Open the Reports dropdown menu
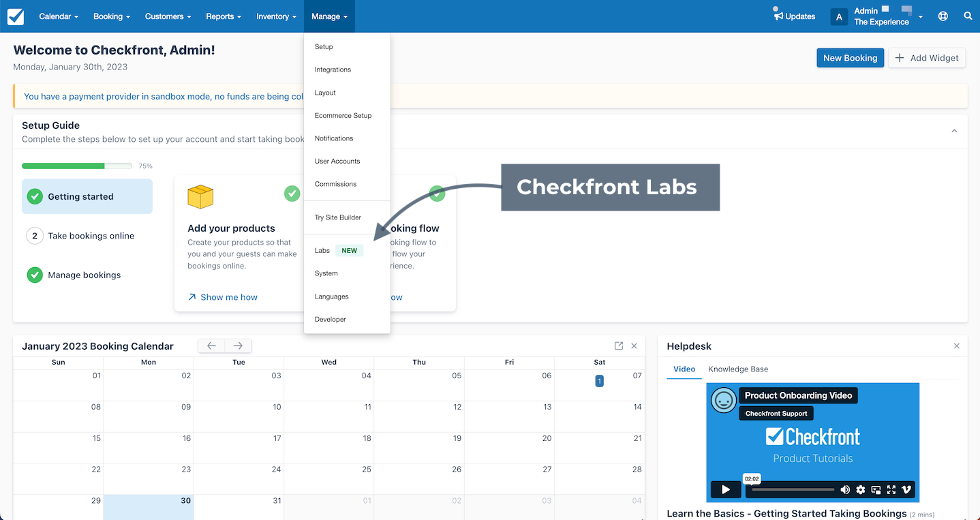The image size is (980, 520). coord(224,16)
